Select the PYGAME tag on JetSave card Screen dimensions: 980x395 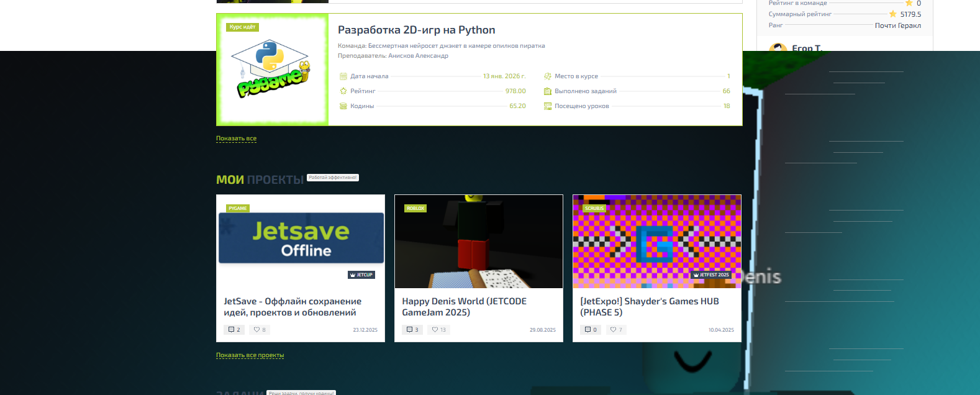[x=237, y=209]
